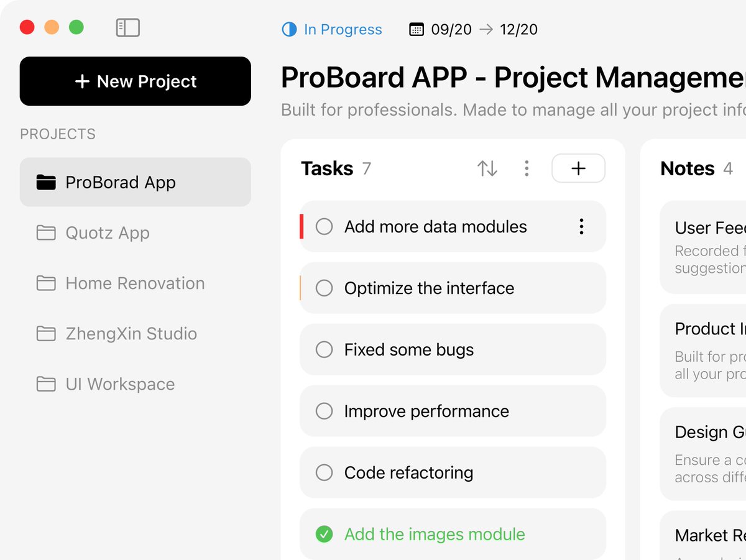Click the calendar date icon

coord(417,29)
